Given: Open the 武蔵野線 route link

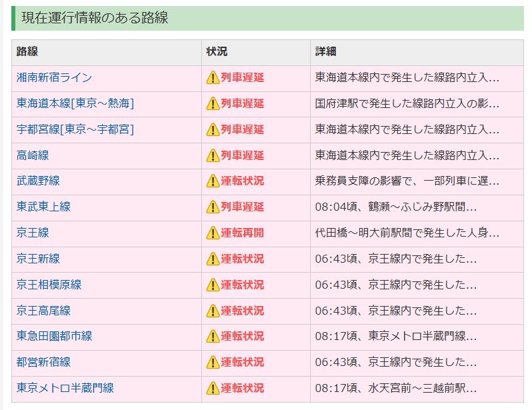Looking at the screenshot, I should pos(38,181).
